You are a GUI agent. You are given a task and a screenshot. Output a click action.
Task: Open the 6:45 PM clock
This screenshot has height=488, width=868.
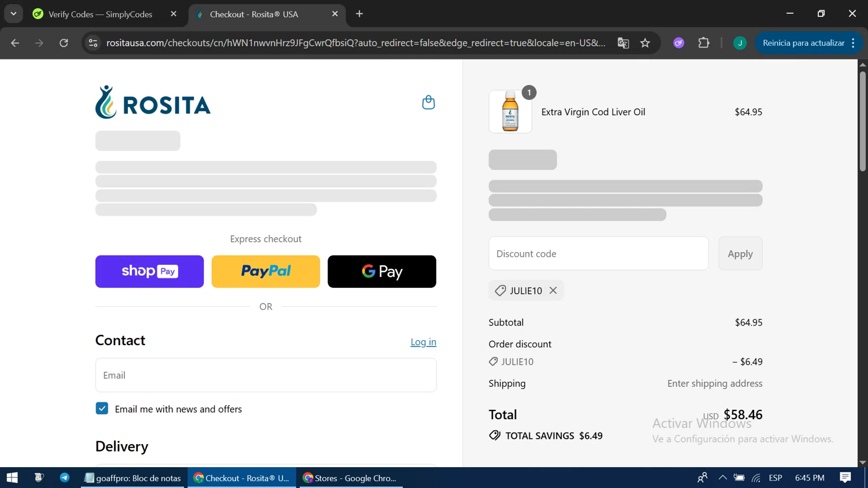click(810, 478)
